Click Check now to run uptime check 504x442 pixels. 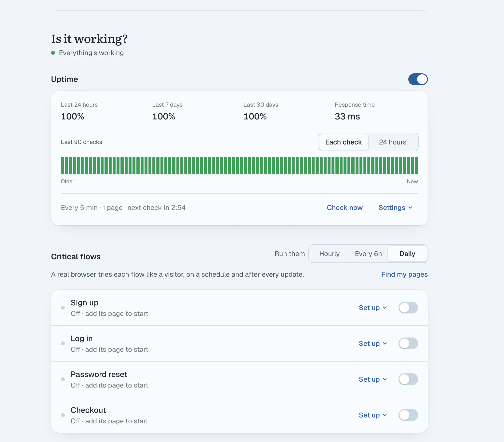(345, 208)
